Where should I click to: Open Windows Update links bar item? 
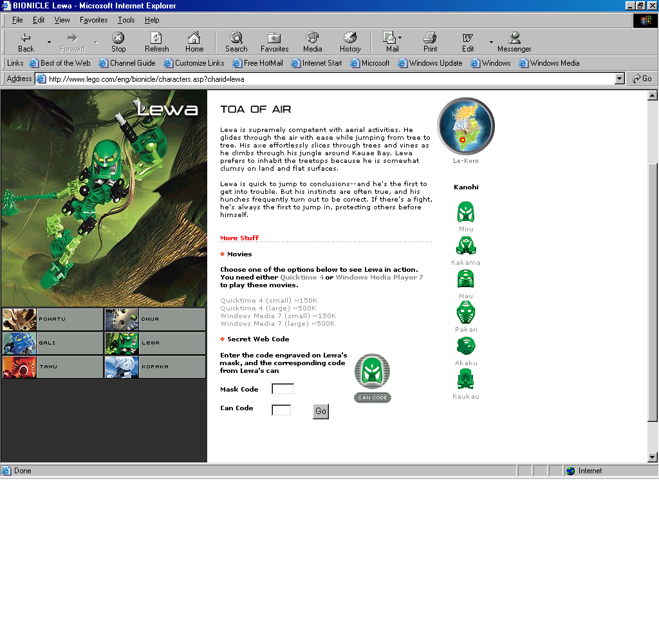point(430,63)
